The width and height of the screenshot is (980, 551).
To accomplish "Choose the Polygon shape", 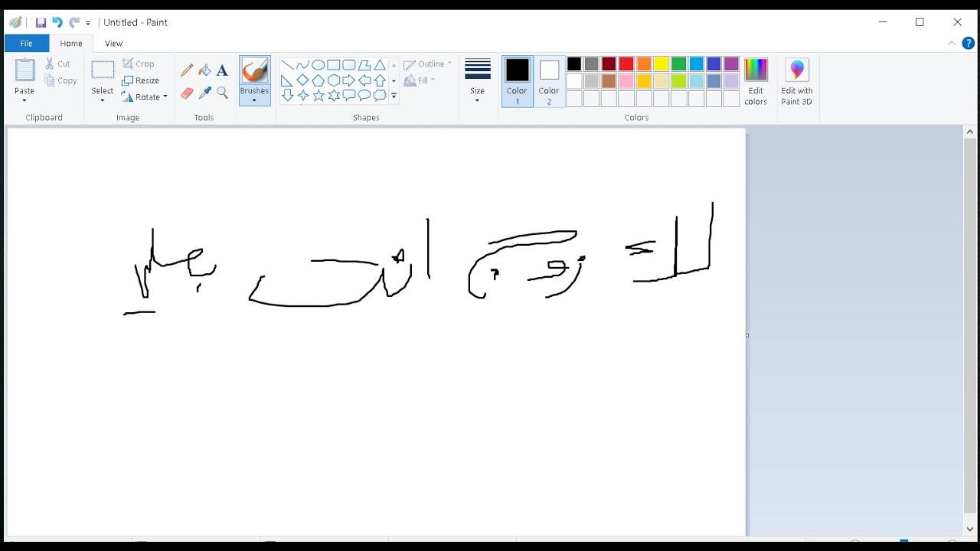I will point(364,65).
